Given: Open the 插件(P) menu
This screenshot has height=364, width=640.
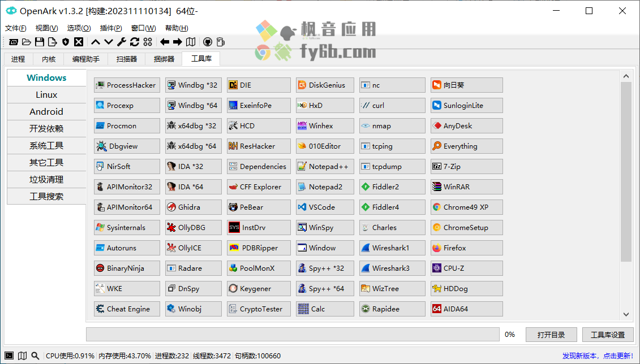Looking at the screenshot, I should (111, 28).
